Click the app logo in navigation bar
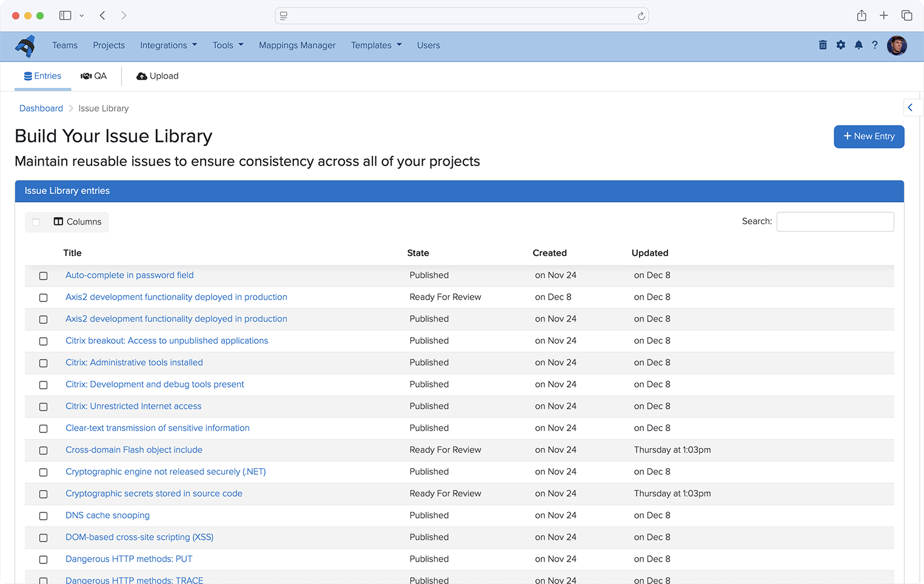924x584 pixels. 25,46
